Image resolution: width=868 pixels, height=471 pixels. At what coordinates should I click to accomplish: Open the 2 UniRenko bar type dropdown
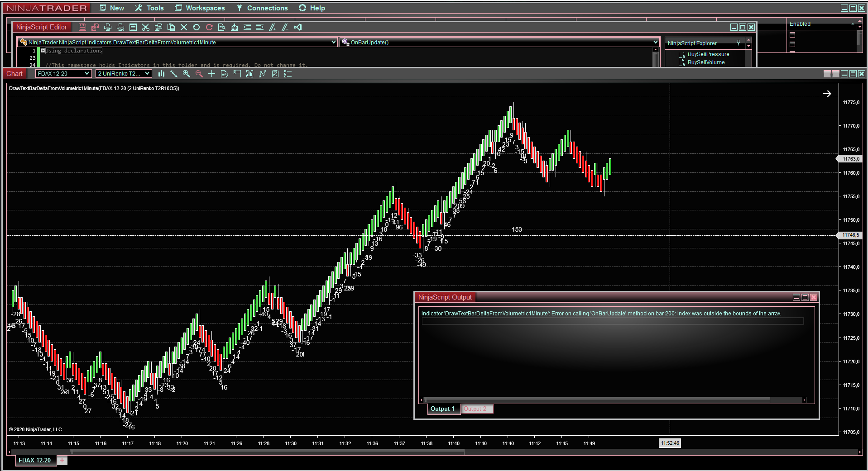tap(123, 74)
